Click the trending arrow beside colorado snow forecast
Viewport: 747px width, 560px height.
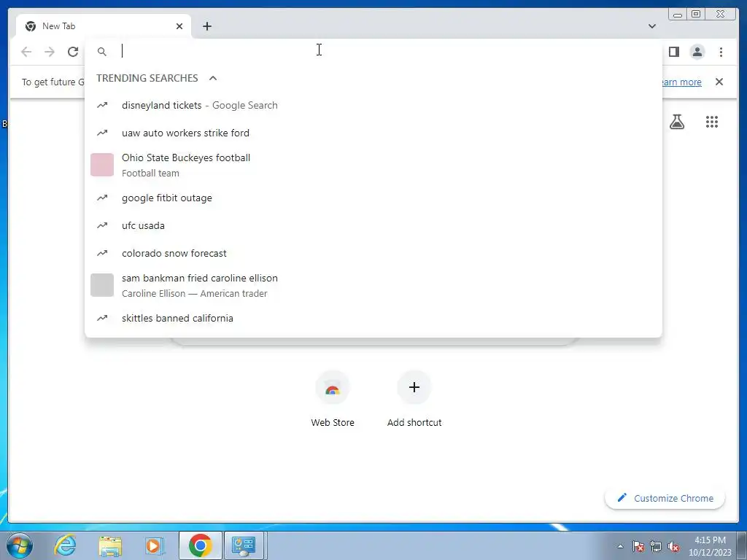pyautogui.click(x=102, y=253)
